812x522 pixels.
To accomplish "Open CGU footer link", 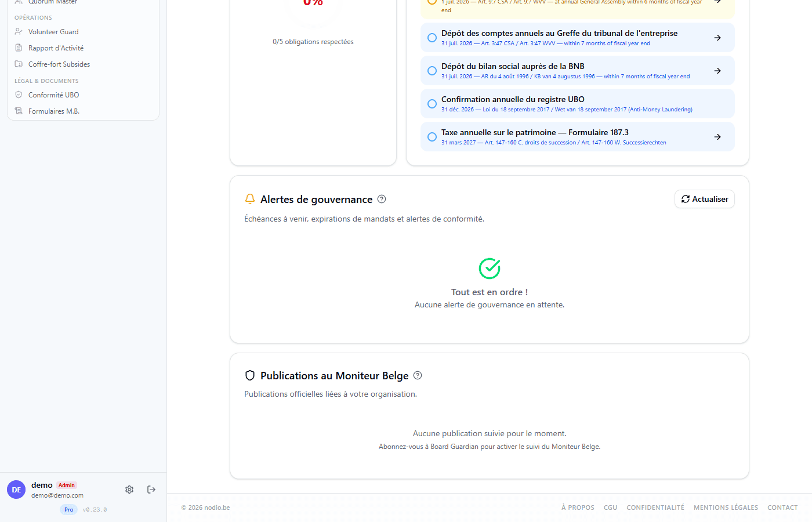I will [x=610, y=507].
